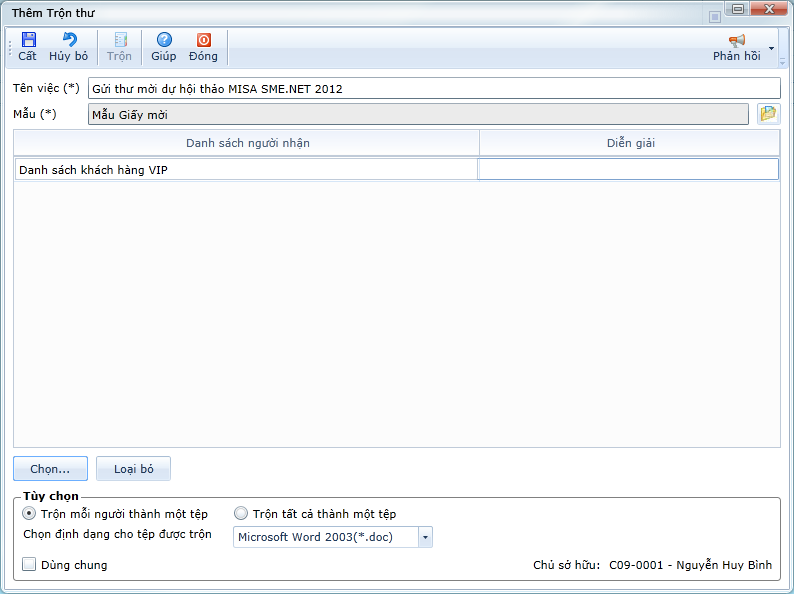The image size is (794, 594).
Task: Click the Chọn... button
Action: (x=50, y=468)
